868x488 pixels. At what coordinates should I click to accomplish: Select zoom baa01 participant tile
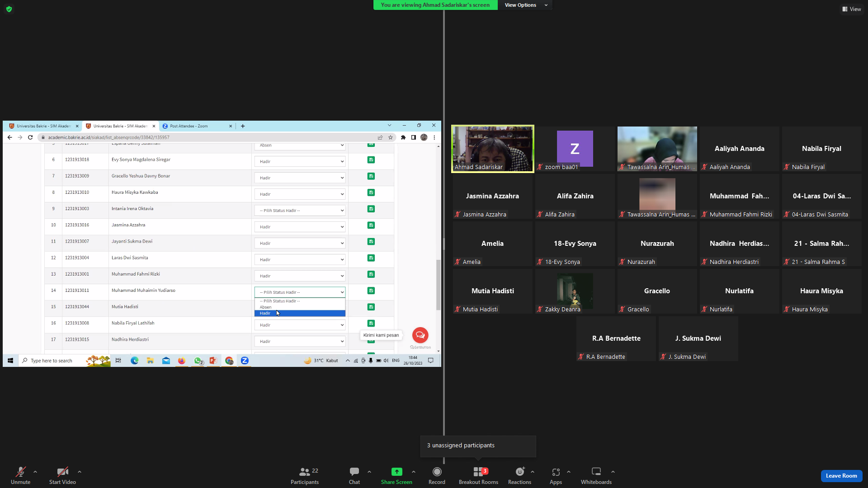point(575,149)
